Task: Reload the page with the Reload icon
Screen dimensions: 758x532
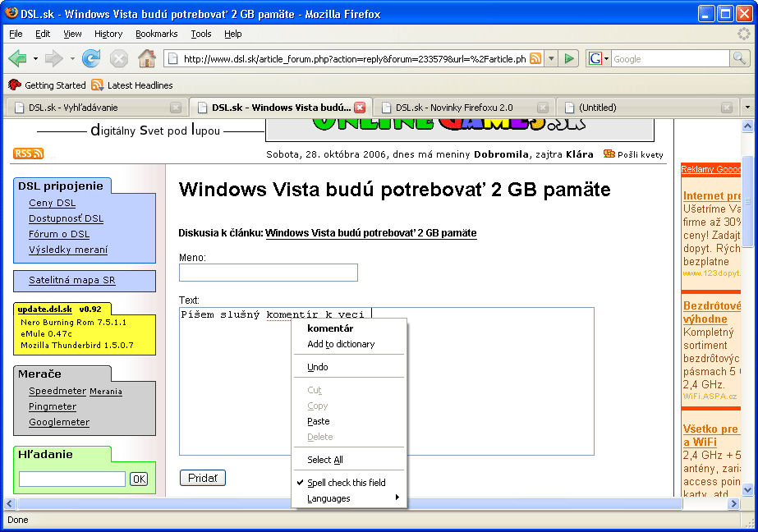Action: [91, 59]
